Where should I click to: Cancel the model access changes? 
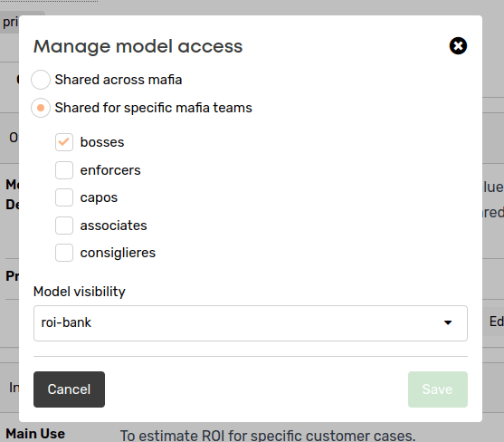[69, 389]
